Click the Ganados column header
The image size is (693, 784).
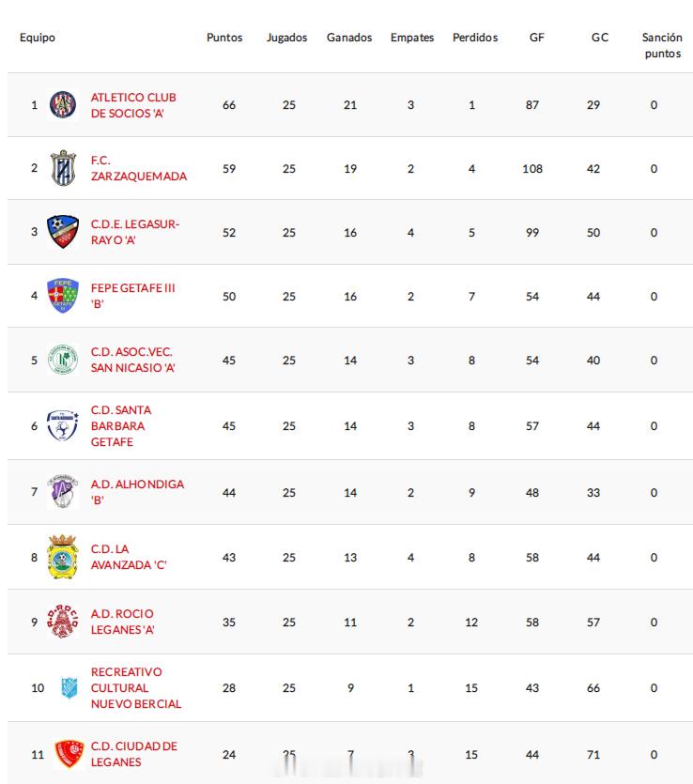pyautogui.click(x=349, y=38)
